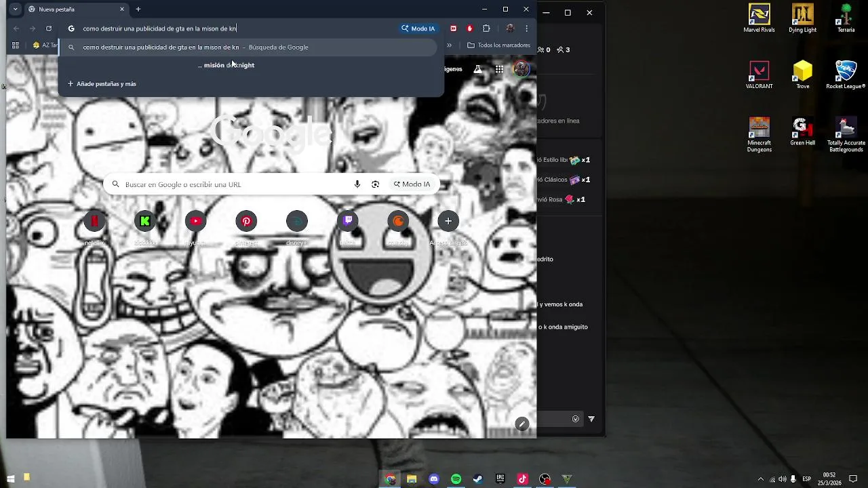Click Modo IA in Google search box
This screenshot has height=488, width=868.
[x=412, y=184]
